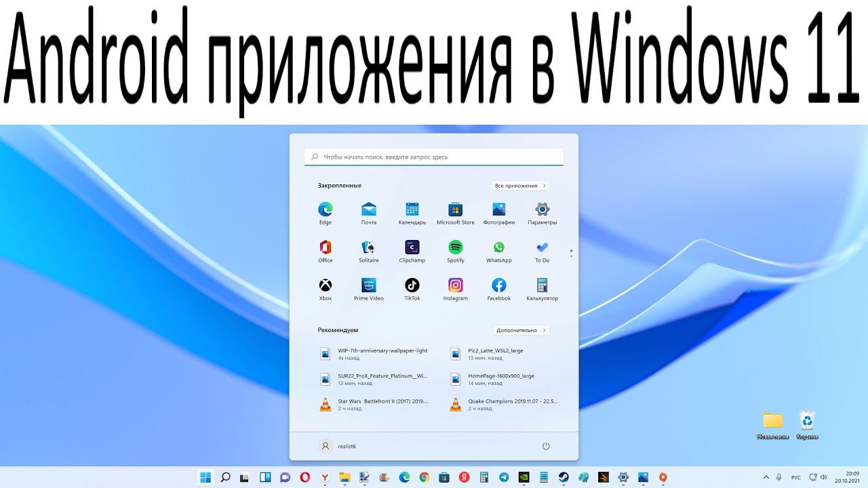
Task: Open Microsoft Store from pinned apps
Action: 456,213
